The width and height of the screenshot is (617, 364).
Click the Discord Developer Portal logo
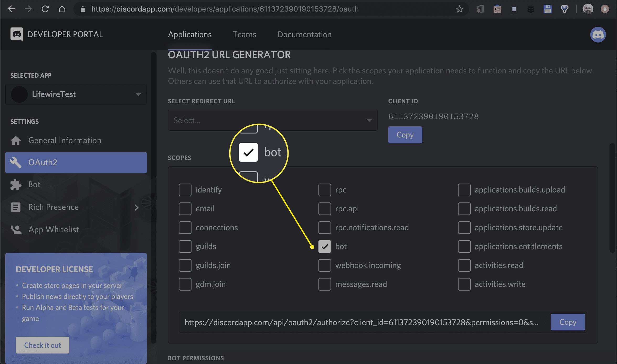tap(17, 34)
